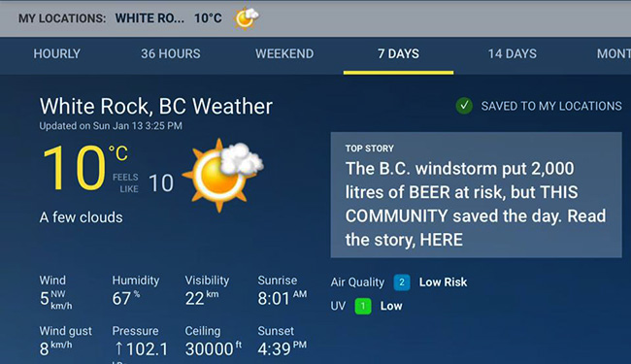The image size is (631, 364).
Task: Click the large sun and cloud weather icon
Action: 222,175
